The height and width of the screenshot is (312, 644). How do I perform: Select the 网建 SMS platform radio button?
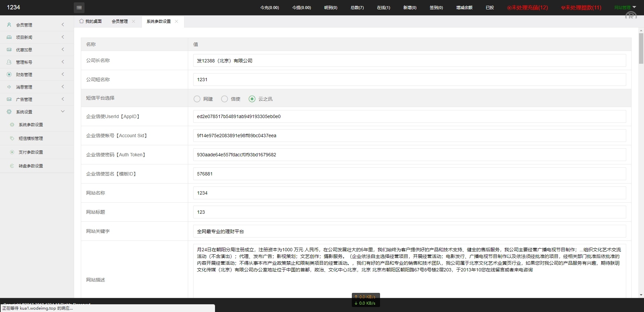[197, 99]
